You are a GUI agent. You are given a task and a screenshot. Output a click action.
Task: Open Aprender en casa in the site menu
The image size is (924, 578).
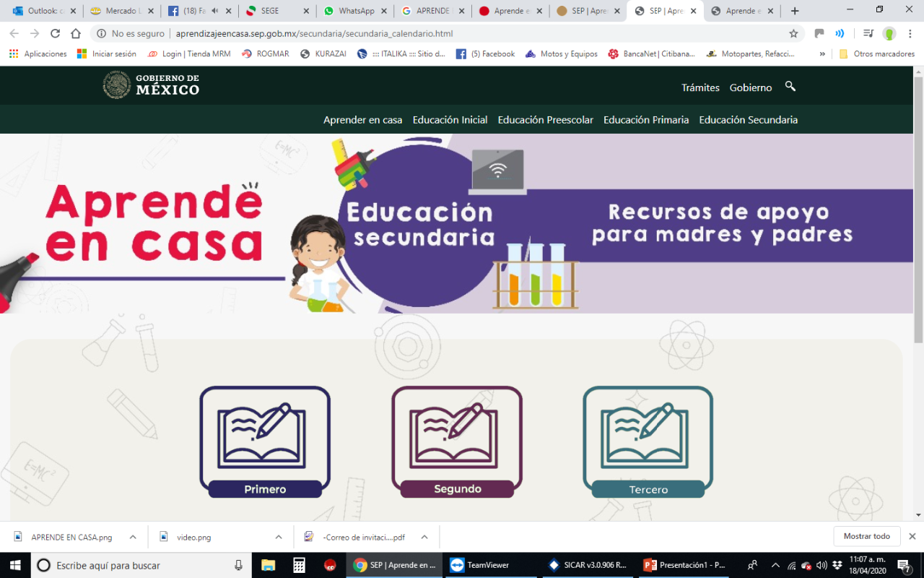click(x=362, y=120)
